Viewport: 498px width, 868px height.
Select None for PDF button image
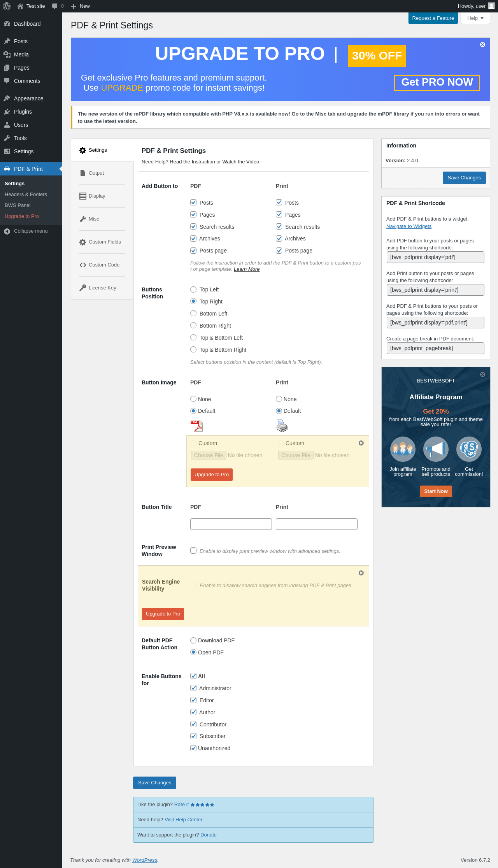click(x=193, y=399)
